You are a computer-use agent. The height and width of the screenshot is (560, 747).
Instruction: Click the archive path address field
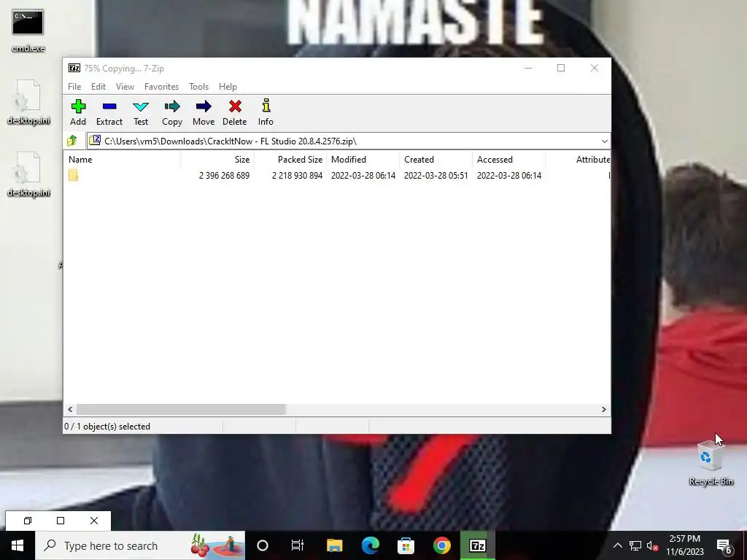(x=343, y=141)
